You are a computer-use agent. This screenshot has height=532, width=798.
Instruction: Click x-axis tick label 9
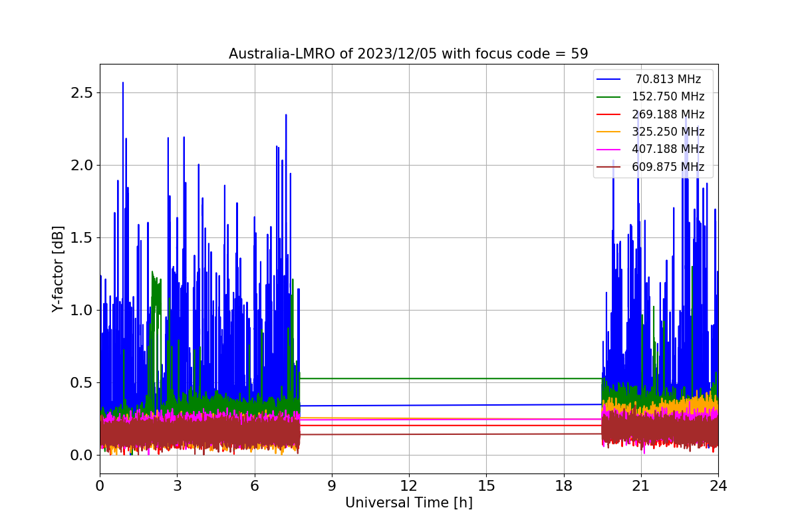[x=332, y=486]
